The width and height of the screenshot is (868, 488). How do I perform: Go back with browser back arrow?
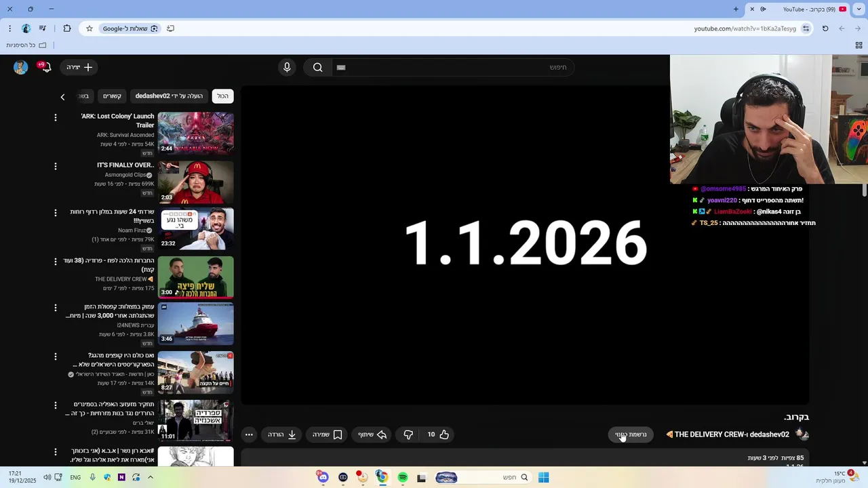[x=858, y=28]
